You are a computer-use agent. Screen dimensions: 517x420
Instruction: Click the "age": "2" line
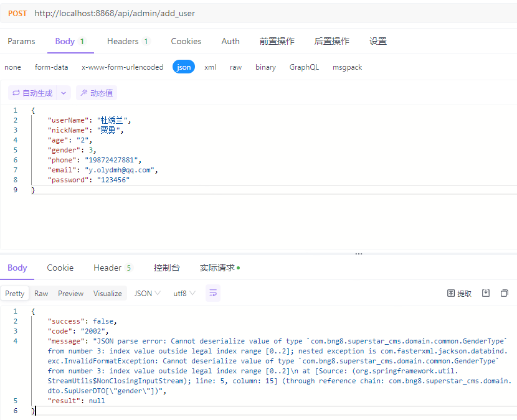point(70,141)
